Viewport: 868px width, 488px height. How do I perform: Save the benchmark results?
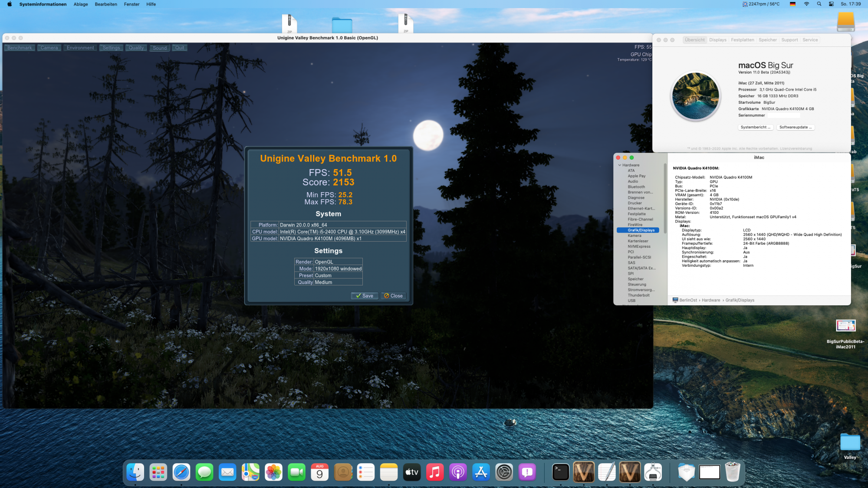coord(365,296)
